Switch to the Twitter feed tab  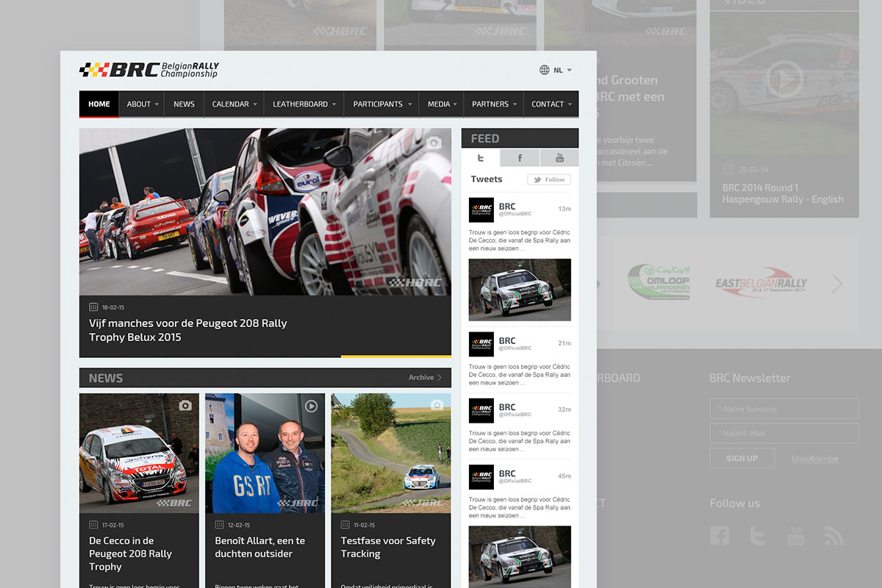[x=481, y=158]
